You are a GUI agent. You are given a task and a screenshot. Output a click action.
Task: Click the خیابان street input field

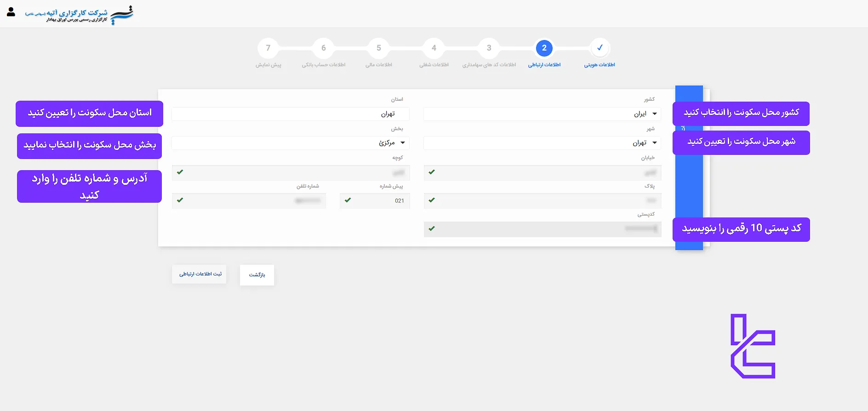coord(542,172)
